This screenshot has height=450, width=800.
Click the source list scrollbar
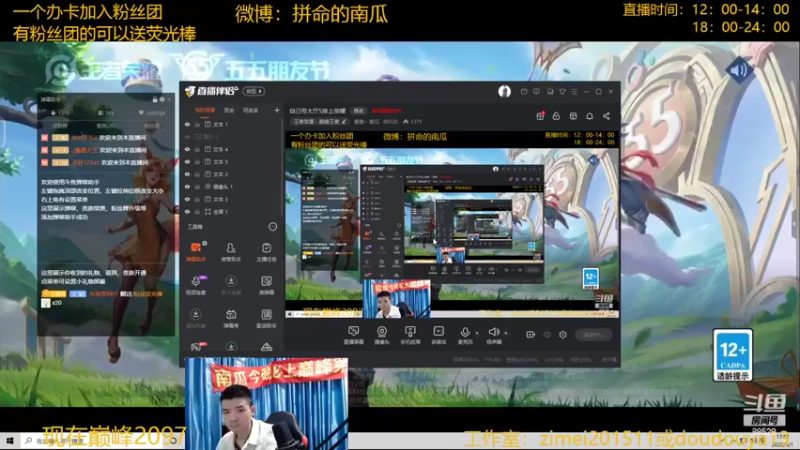coord(282,168)
